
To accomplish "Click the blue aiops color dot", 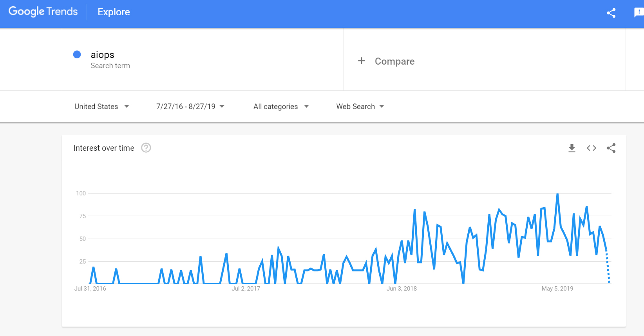I will [77, 54].
